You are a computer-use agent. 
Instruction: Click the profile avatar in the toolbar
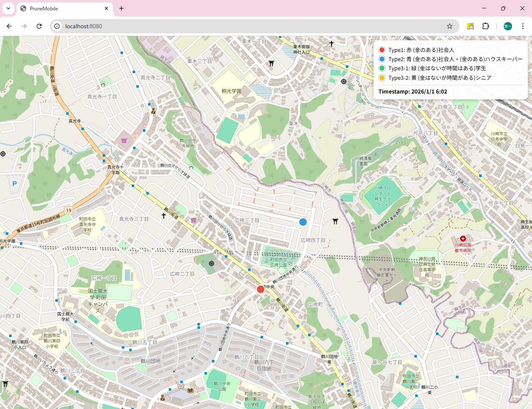(x=508, y=26)
